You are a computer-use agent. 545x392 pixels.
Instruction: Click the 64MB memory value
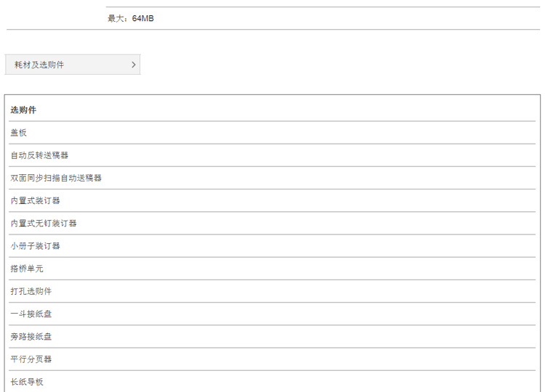point(143,18)
